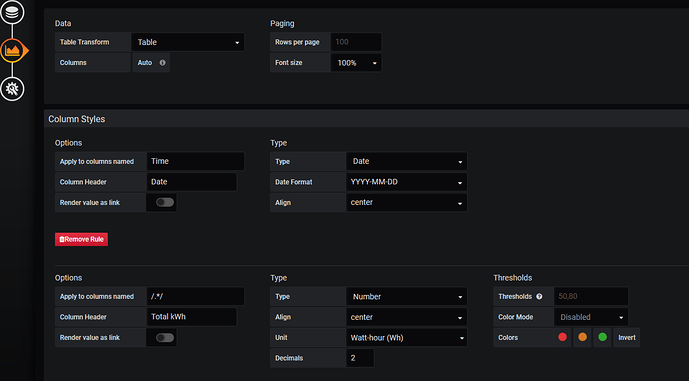Image resolution: width=689 pixels, height=381 pixels.
Task: Click the Column Header Total kWh field
Action: click(x=192, y=317)
